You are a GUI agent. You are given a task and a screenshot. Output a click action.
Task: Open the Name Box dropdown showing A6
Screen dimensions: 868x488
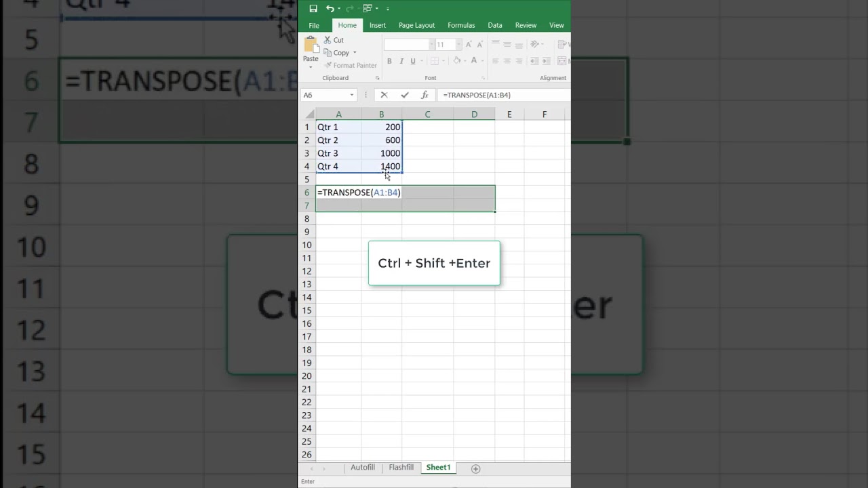coord(351,95)
